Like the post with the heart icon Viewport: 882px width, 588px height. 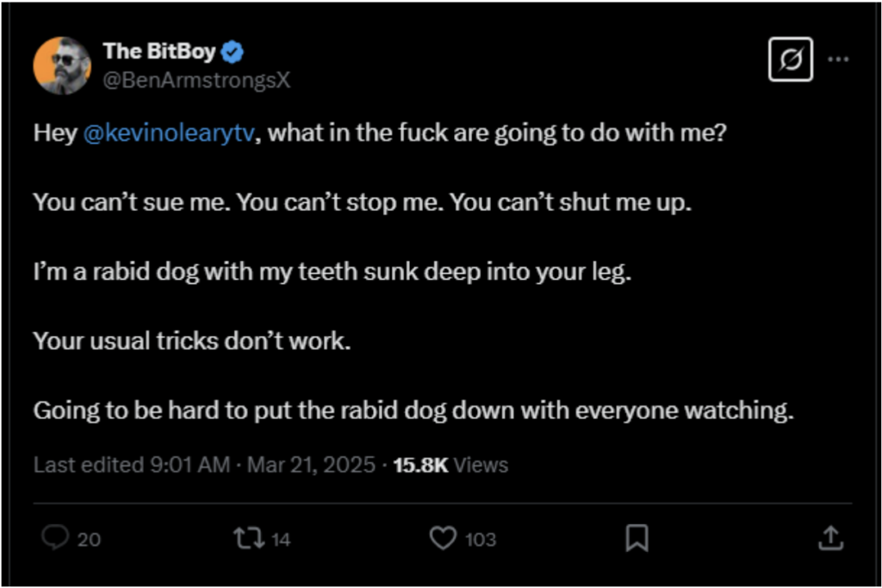point(442,539)
